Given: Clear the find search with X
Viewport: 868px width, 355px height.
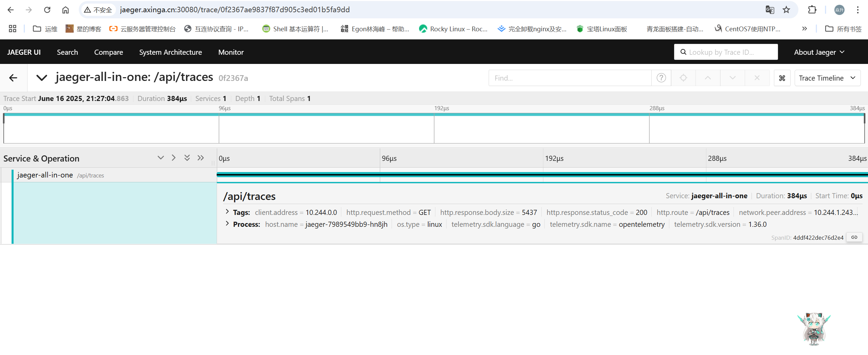Looking at the screenshot, I should click(757, 78).
